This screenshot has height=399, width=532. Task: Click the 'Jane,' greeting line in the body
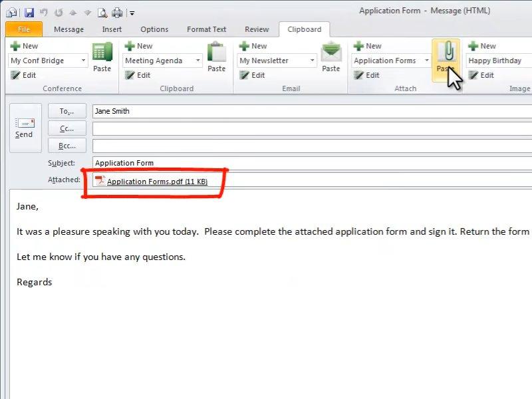27,207
